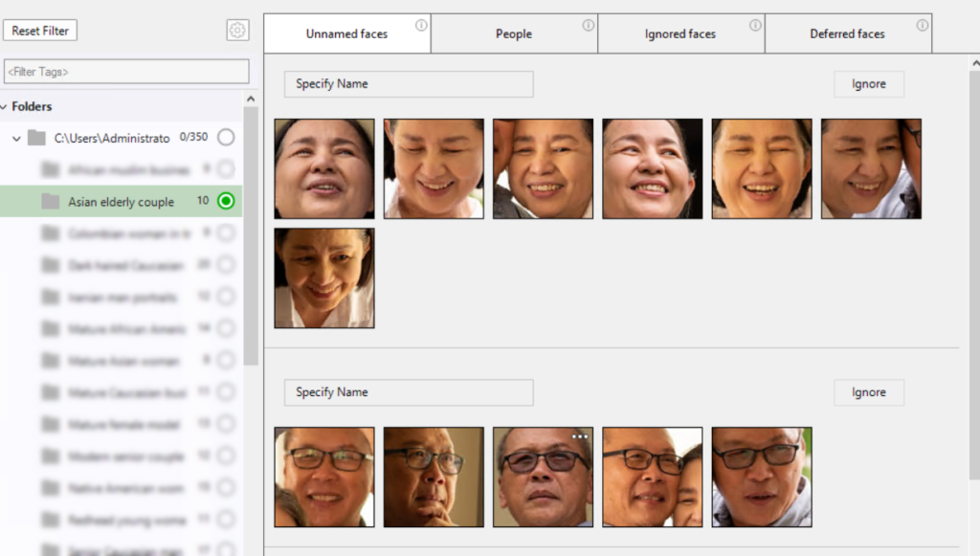Click the info icon on Ignored faces tab
The image size is (980, 556).
point(755,26)
